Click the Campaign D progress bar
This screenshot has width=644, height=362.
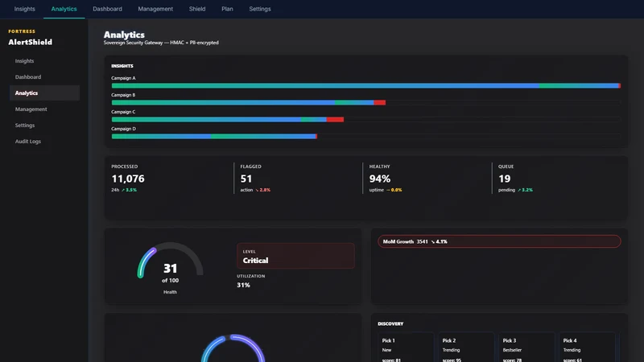tap(366, 136)
